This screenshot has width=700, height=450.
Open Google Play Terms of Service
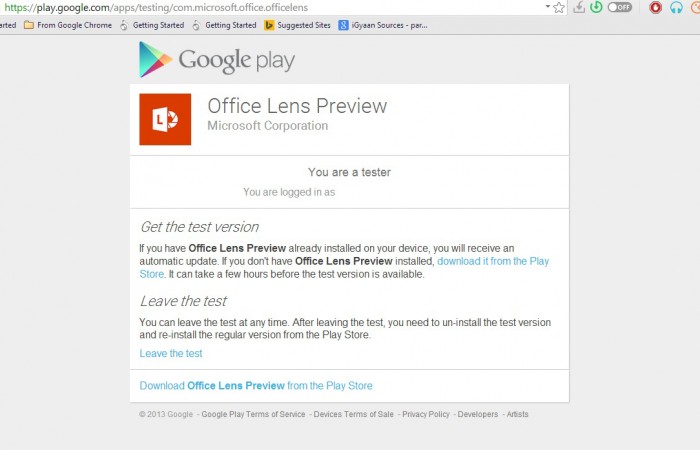253,414
